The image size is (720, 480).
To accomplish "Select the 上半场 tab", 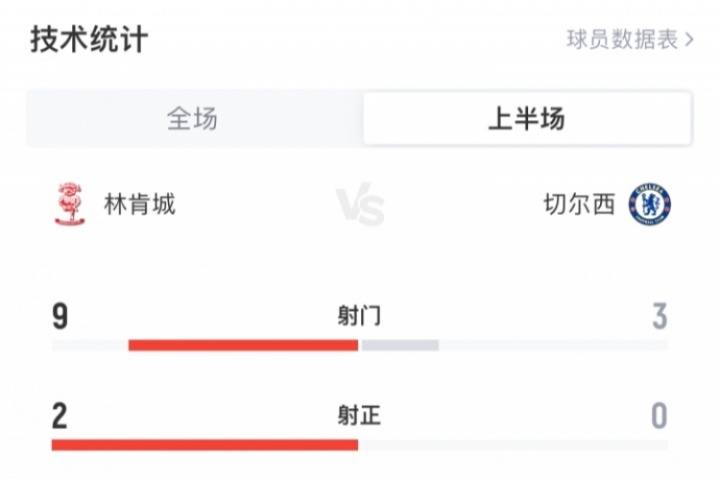I will pos(526,119).
